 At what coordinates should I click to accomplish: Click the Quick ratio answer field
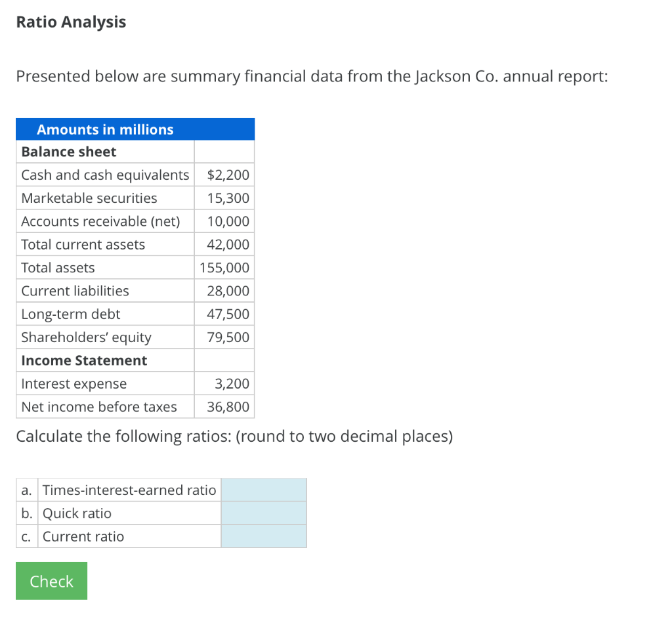coord(263,513)
